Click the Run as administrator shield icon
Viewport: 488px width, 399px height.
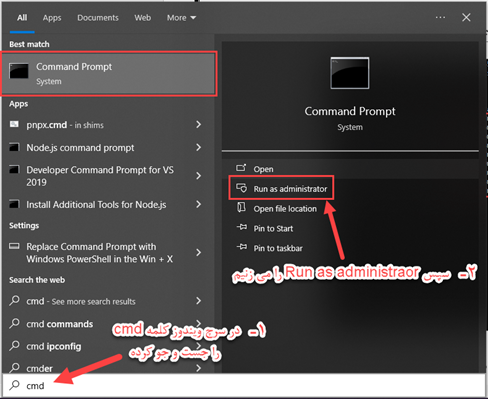tap(242, 188)
